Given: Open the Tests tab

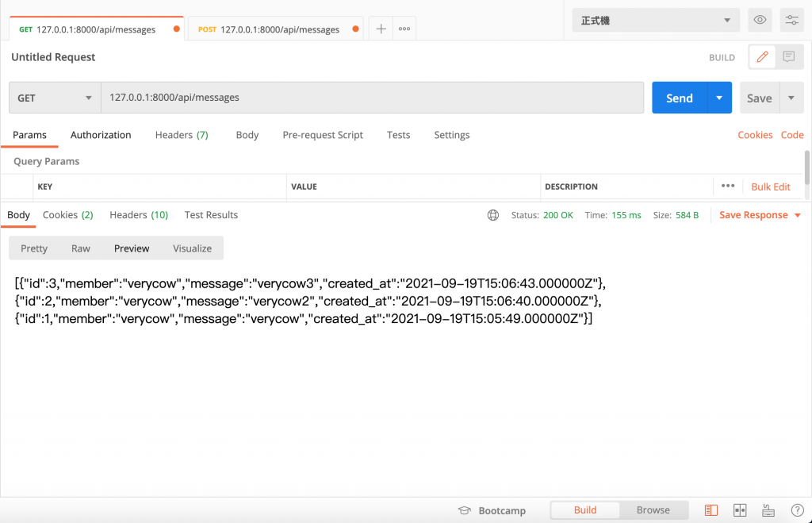Looking at the screenshot, I should [398, 135].
